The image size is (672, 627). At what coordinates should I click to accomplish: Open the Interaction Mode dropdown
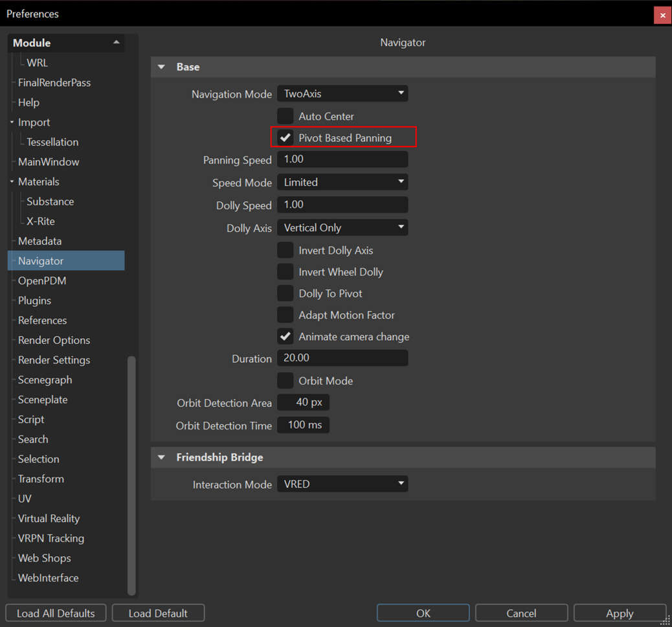pyautogui.click(x=342, y=483)
